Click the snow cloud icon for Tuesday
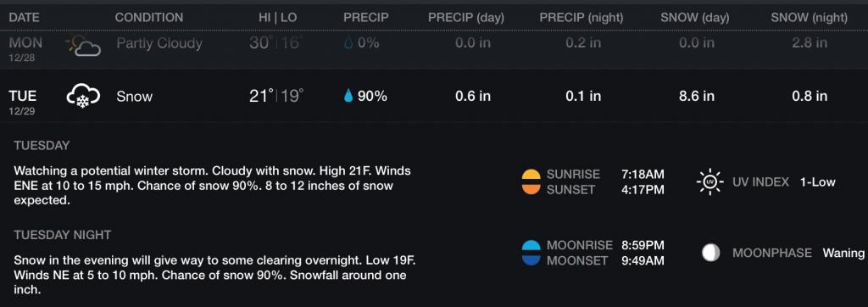Screen dimensions: 868x307 pyautogui.click(x=83, y=97)
